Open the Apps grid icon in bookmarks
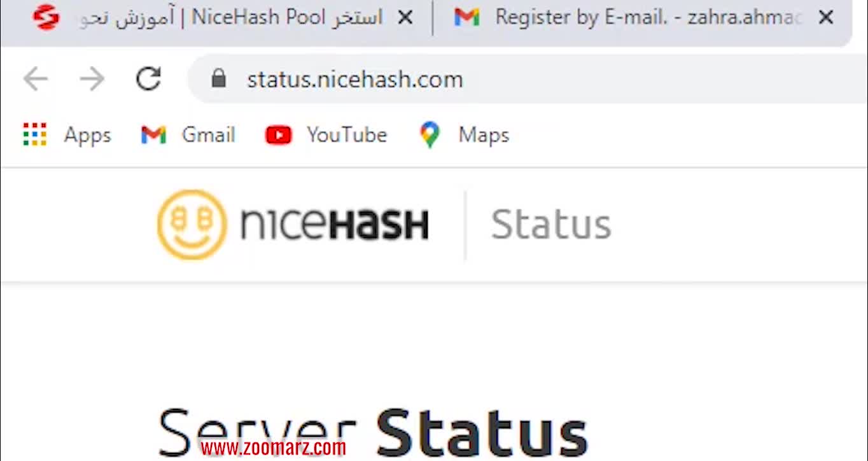 pyautogui.click(x=35, y=135)
